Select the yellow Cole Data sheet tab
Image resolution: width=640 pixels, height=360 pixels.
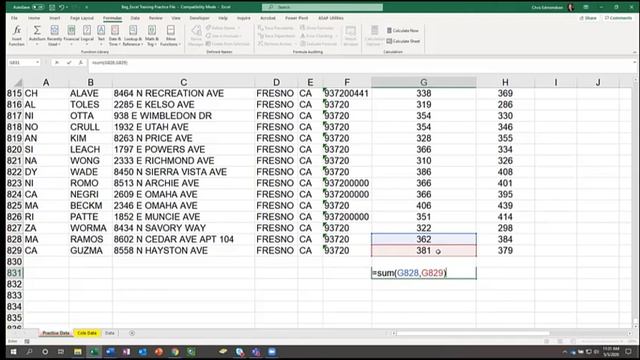coord(87,333)
